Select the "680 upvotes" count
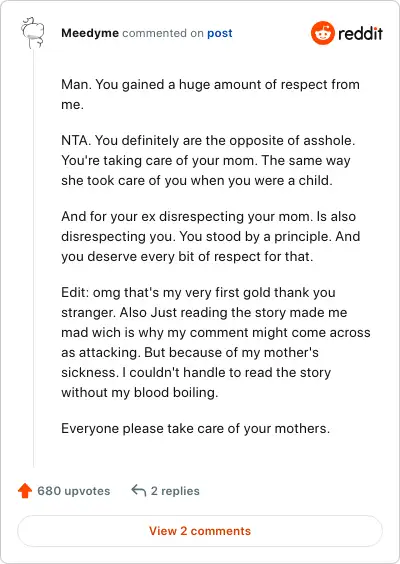Image resolution: width=400 pixels, height=564 pixels. [74, 491]
